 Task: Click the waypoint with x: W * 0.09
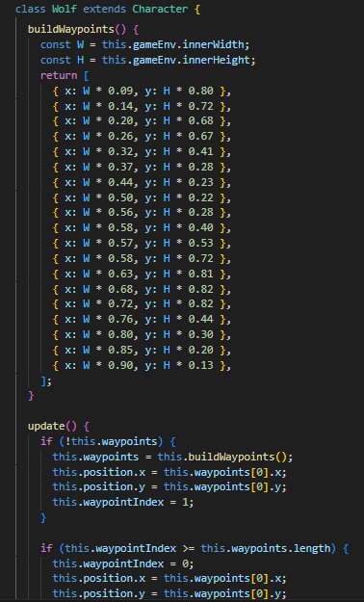[x=143, y=91]
